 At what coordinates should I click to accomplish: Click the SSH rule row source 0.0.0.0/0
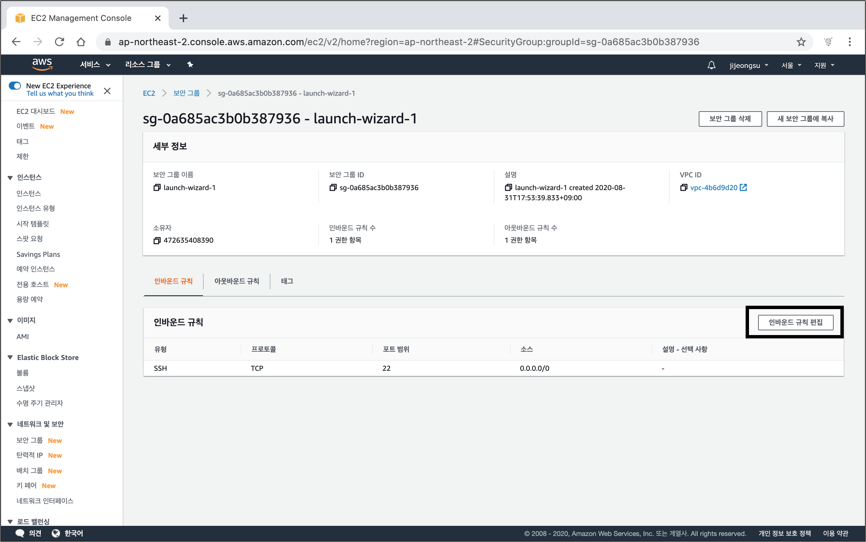[534, 369]
